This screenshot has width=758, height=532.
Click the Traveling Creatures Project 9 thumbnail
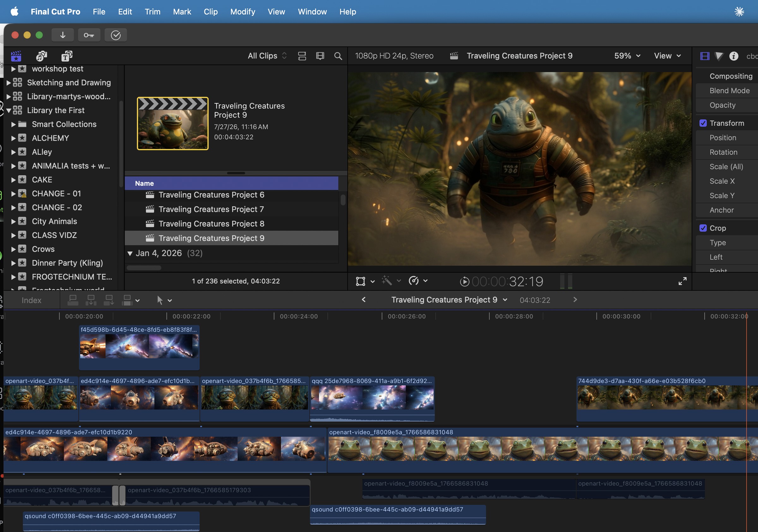point(173,124)
